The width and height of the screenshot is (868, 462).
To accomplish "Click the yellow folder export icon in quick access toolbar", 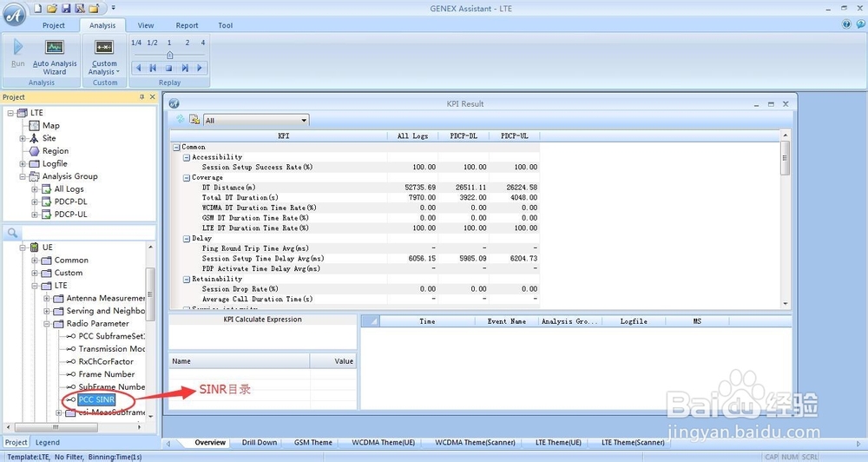I will point(94,9).
